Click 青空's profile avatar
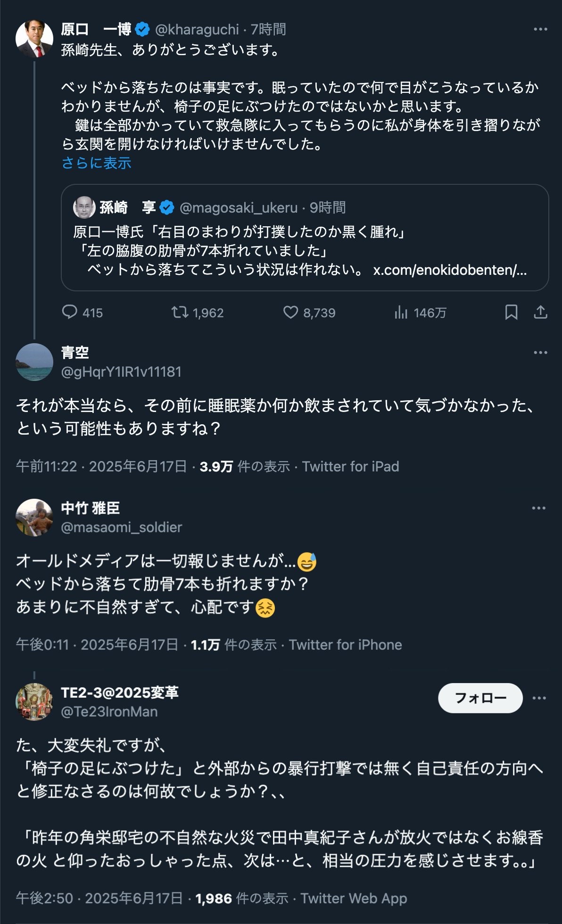Screen dimensions: 562x924 click(x=34, y=362)
